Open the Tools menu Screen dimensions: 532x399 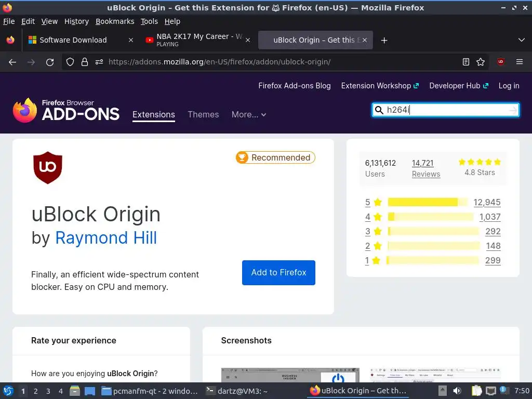point(149,21)
